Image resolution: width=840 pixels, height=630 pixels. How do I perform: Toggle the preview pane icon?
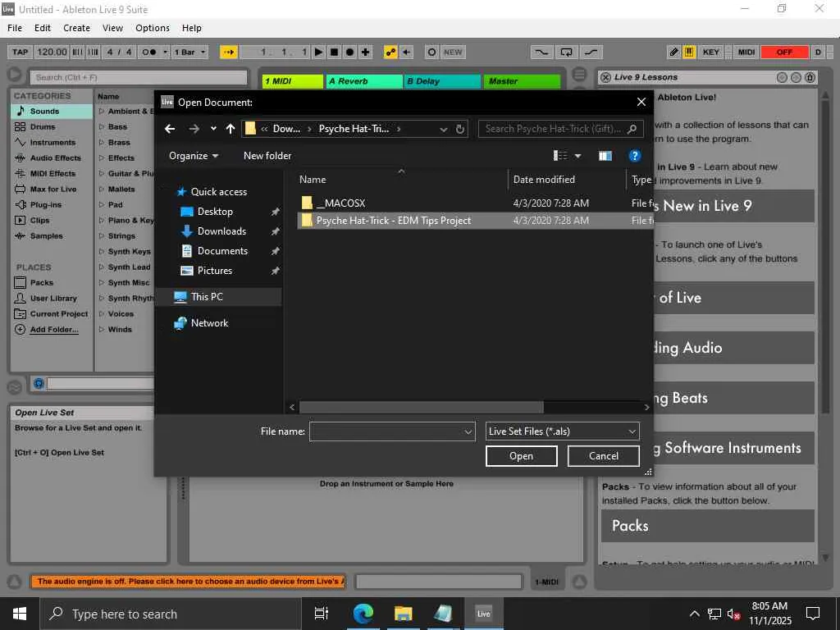(605, 156)
